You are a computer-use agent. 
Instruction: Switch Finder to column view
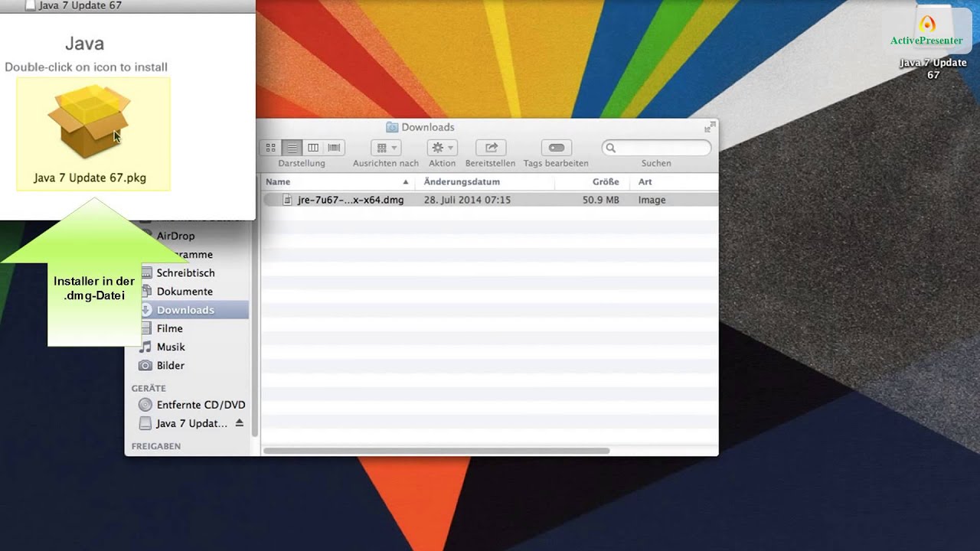click(312, 148)
